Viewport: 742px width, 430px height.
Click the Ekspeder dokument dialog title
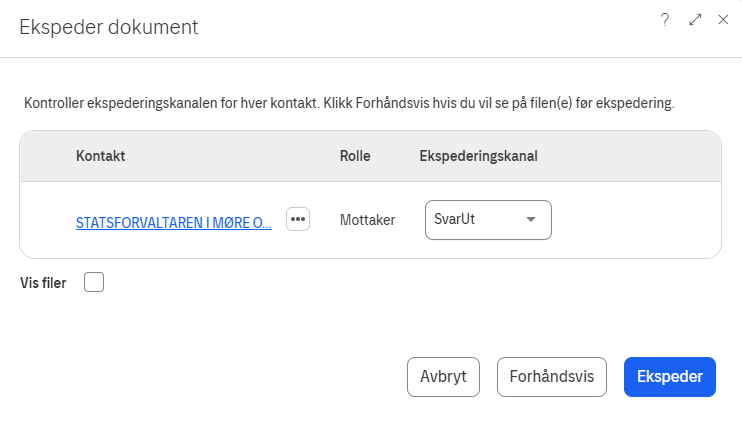pyautogui.click(x=109, y=27)
